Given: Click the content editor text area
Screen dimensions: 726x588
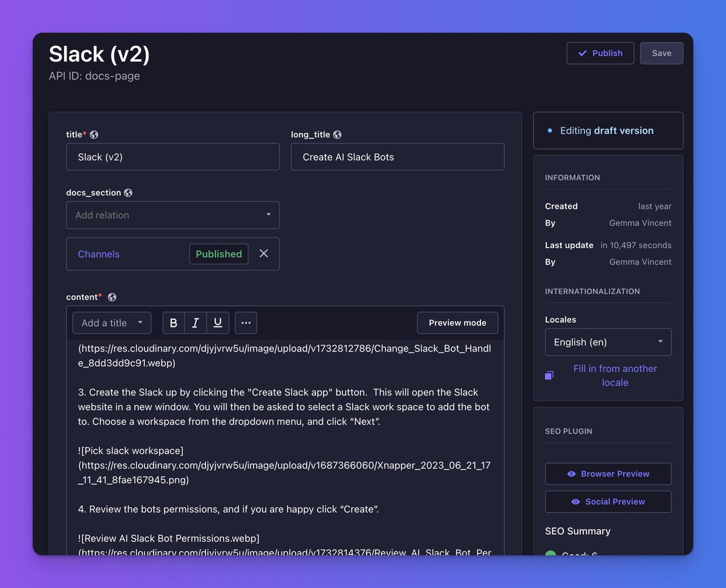Looking at the screenshot, I should point(285,448).
